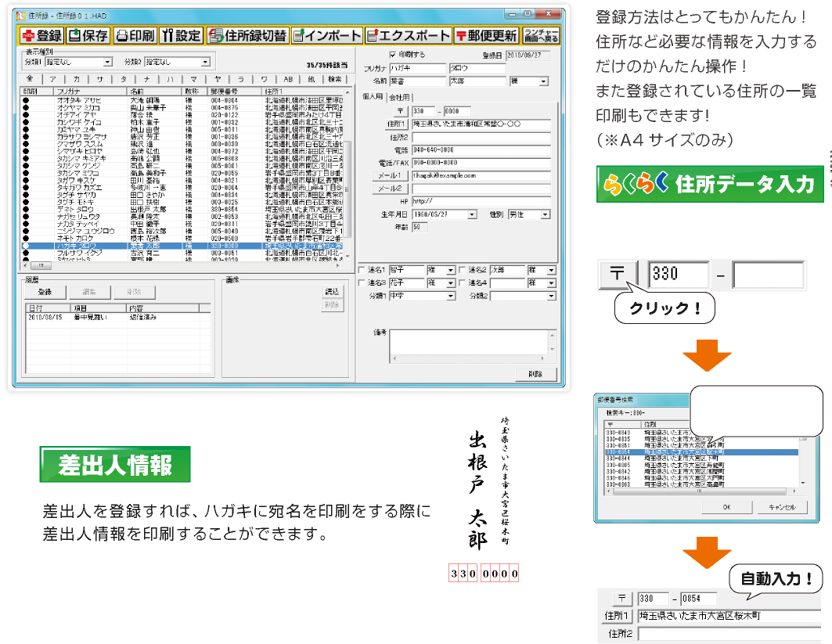Switch address book with 住所録切替 icon
The height and width of the screenshot is (644, 832).
(x=247, y=36)
